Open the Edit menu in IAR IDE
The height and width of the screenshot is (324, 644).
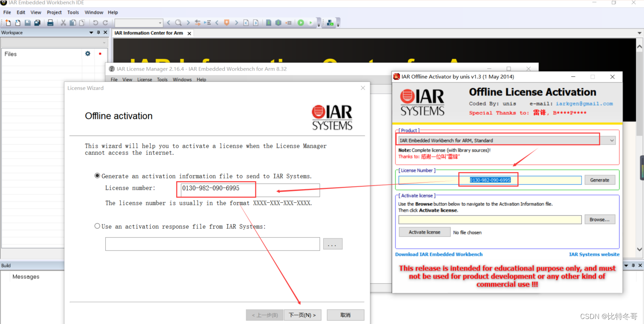pyautogui.click(x=21, y=13)
